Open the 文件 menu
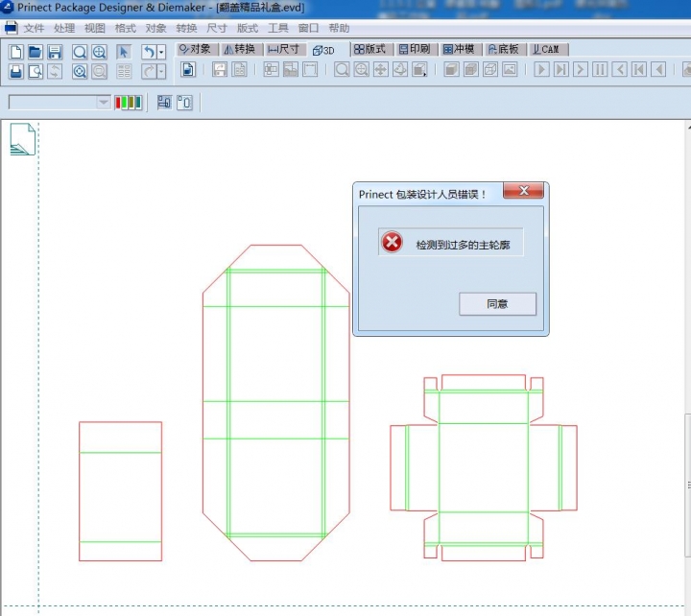The height and width of the screenshot is (616, 691). click(34, 29)
